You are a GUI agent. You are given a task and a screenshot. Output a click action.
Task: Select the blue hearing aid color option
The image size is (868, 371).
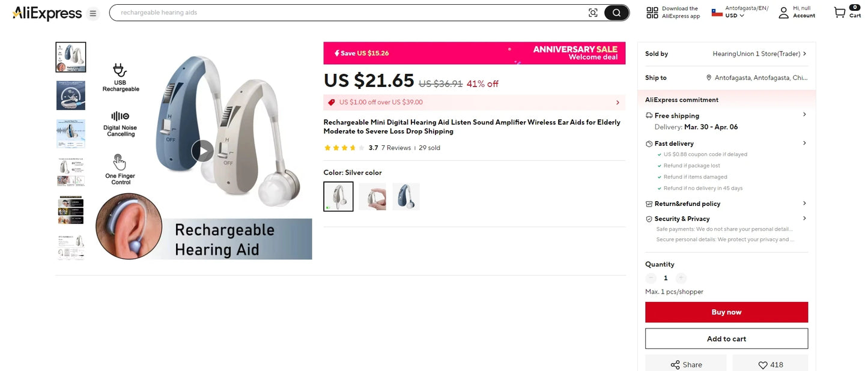click(406, 196)
